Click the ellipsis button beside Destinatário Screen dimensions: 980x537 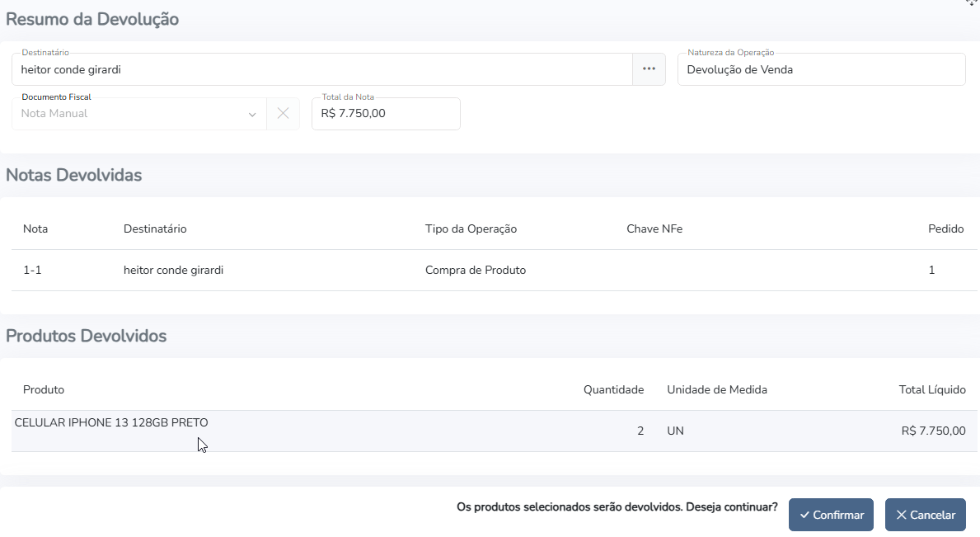point(649,69)
